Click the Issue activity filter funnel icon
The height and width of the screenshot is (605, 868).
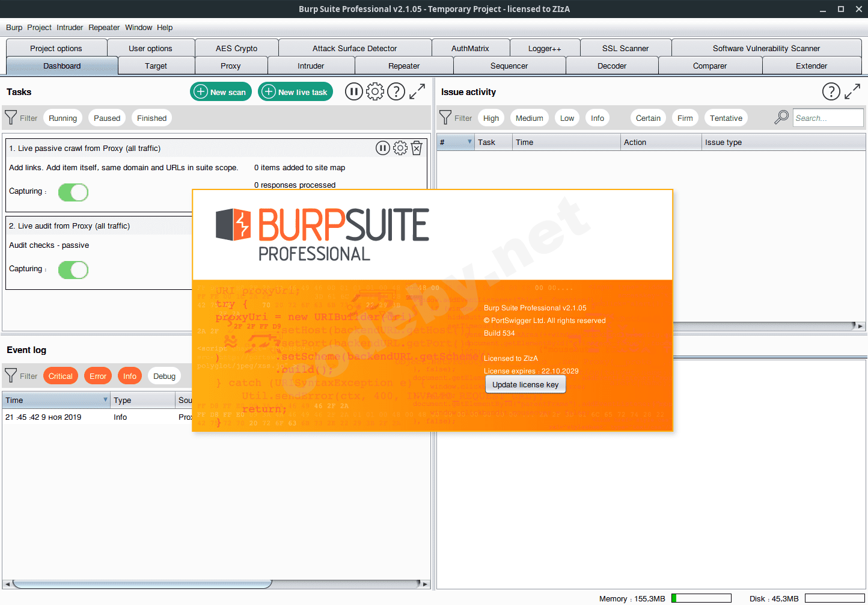[445, 117]
